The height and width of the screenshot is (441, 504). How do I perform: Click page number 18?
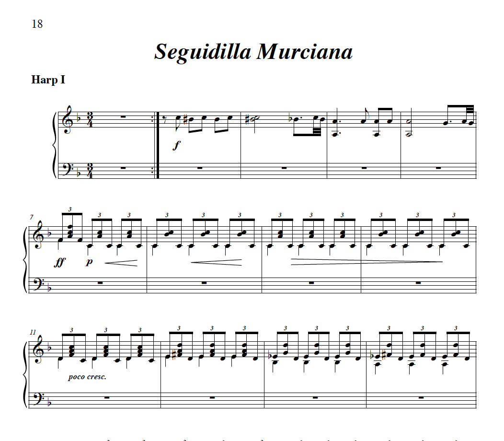(x=37, y=24)
